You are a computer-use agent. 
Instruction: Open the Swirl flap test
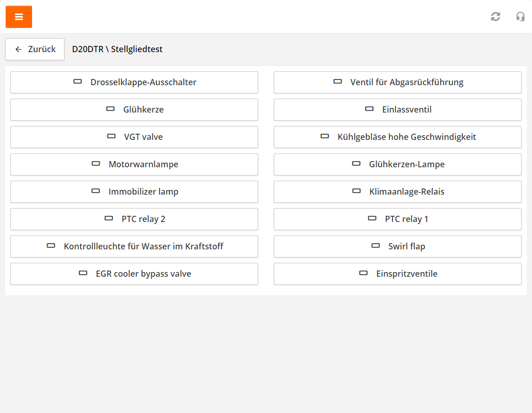point(398,246)
